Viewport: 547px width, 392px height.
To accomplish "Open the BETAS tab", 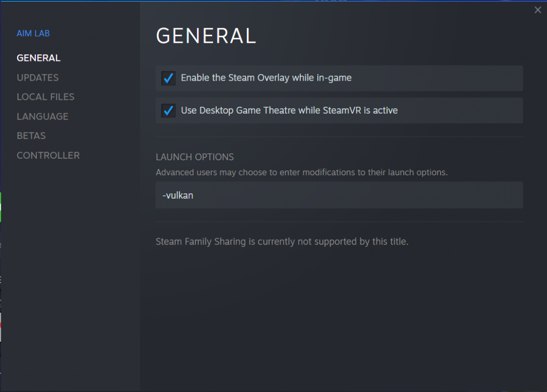I will [31, 136].
